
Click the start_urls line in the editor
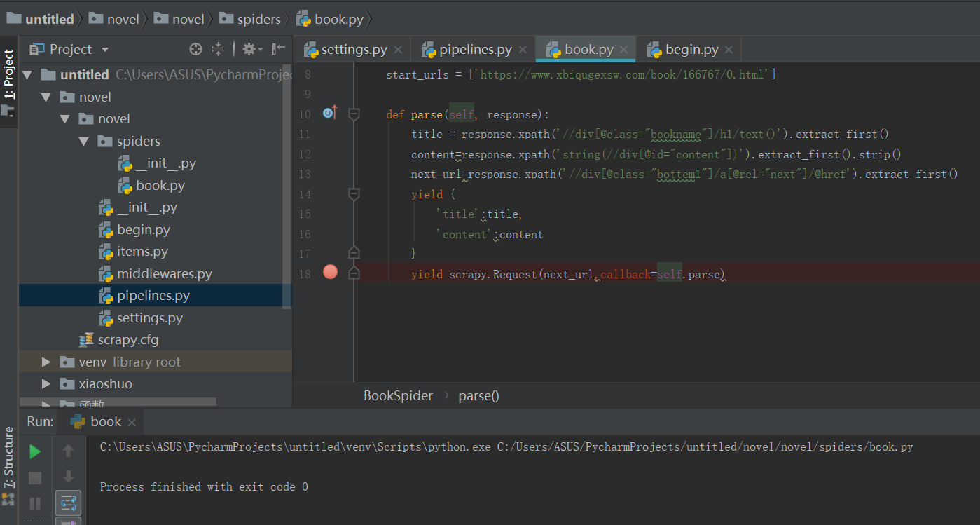[581, 74]
